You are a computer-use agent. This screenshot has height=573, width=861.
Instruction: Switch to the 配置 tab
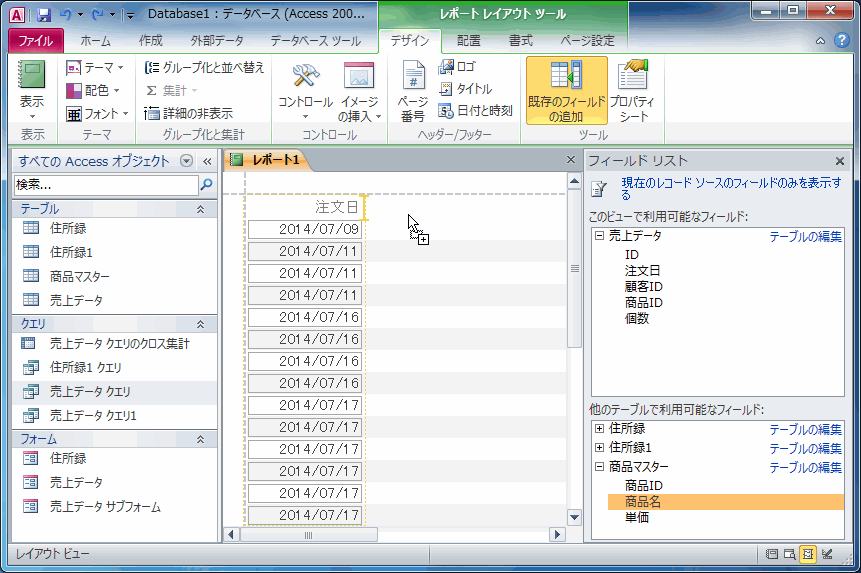pyautogui.click(x=469, y=41)
